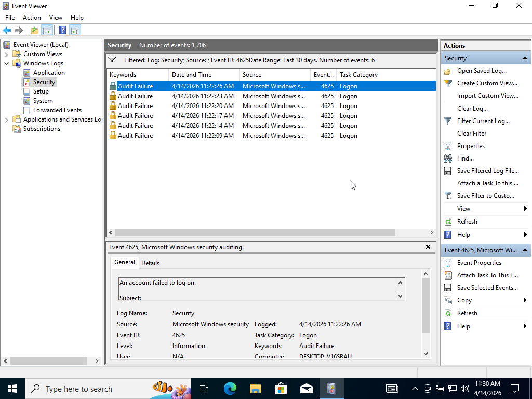Switch to the Details tab

tap(150, 263)
